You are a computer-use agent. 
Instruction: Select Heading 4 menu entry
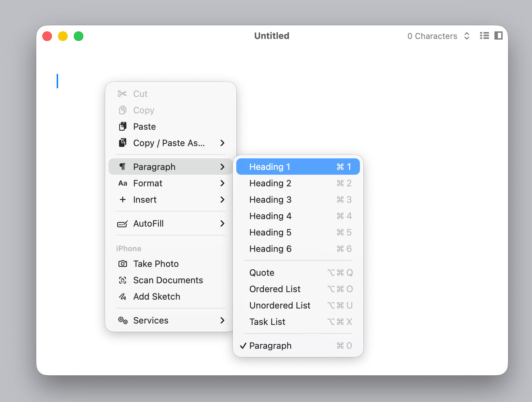[x=298, y=216]
